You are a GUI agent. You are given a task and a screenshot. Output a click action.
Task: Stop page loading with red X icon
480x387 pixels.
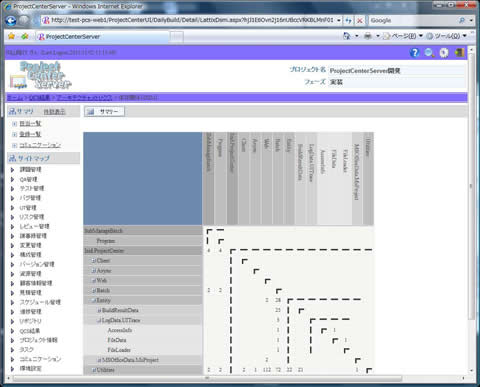pyautogui.click(x=360, y=21)
